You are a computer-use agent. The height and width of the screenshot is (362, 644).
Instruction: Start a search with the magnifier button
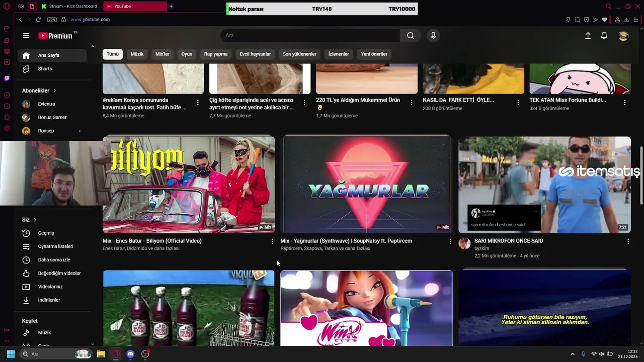tap(411, 36)
